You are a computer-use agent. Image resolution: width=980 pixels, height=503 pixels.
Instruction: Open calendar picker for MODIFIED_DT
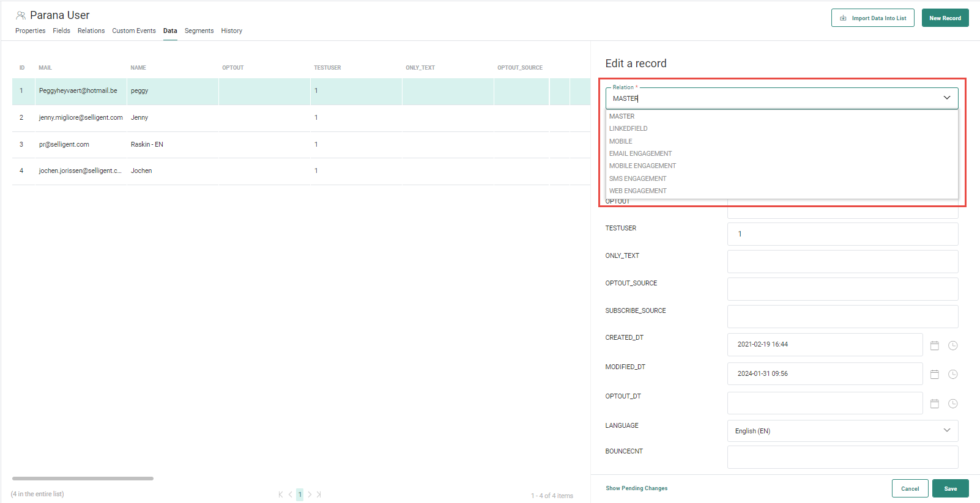[934, 374]
